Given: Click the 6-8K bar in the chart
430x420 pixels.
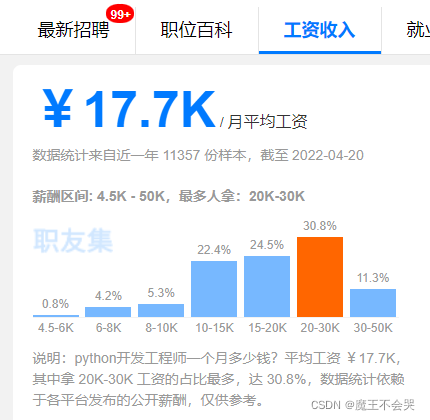Looking at the screenshot, I should coord(108,312).
